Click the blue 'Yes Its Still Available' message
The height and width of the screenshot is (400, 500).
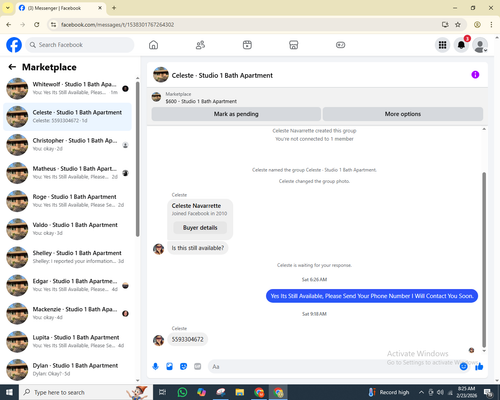point(372,296)
